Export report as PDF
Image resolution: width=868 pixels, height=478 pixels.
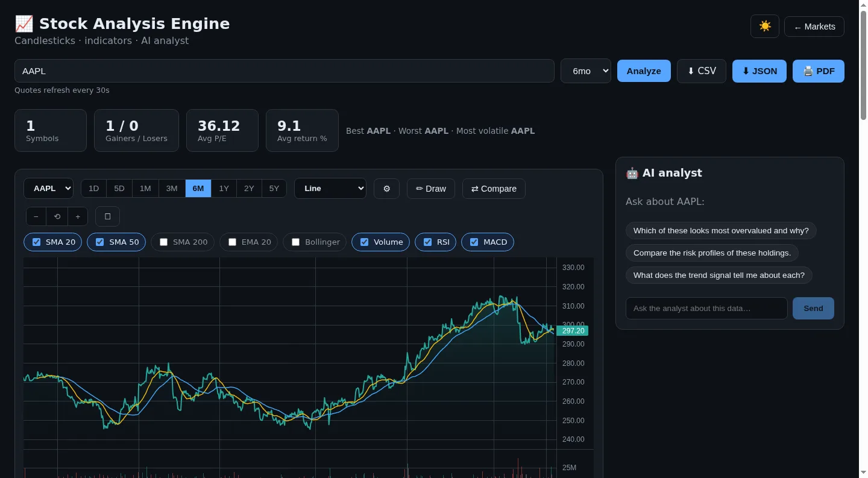click(819, 71)
